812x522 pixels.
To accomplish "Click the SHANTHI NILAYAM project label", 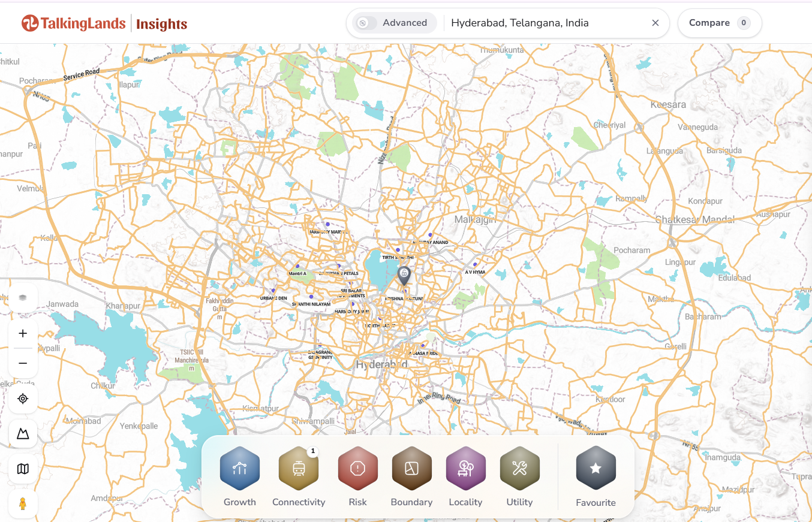I will pyautogui.click(x=311, y=304).
